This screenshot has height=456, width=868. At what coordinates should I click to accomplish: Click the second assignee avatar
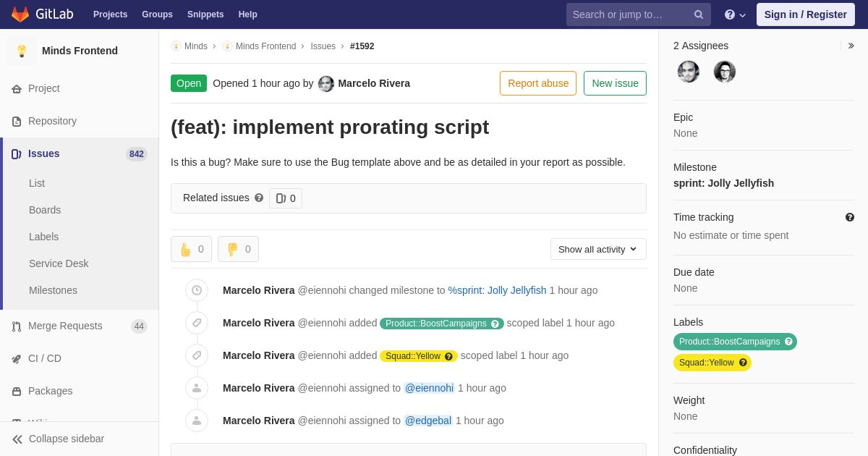coord(725,72)
